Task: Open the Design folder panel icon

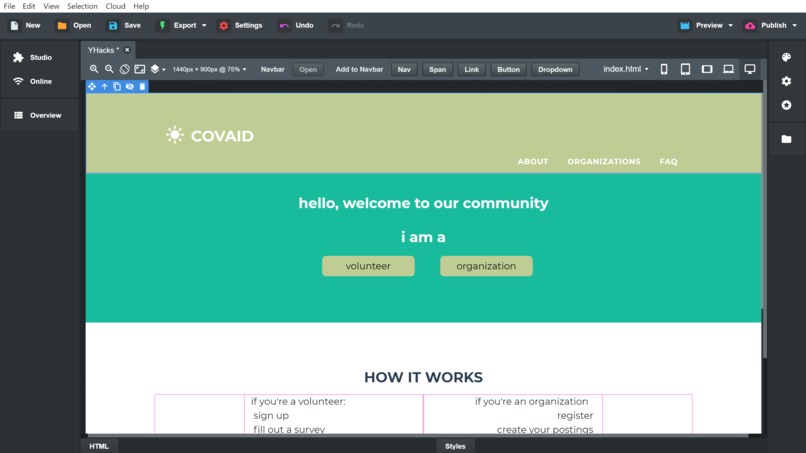Action: [x=786, y=139]
